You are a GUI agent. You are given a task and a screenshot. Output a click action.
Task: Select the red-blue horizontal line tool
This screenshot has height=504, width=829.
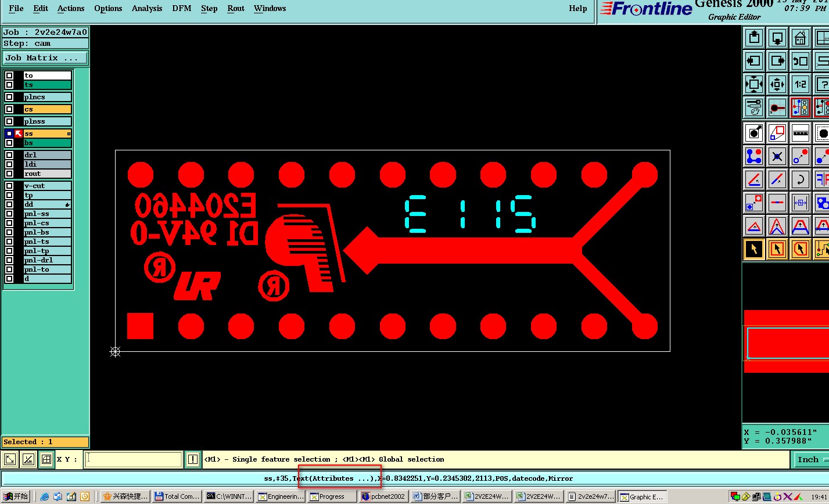777,203
